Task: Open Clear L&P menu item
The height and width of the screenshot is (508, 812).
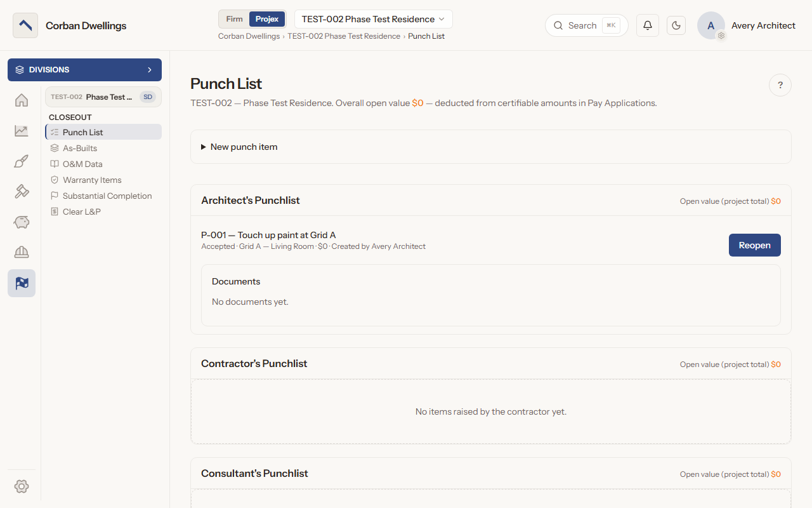Action: click(103, 211)
